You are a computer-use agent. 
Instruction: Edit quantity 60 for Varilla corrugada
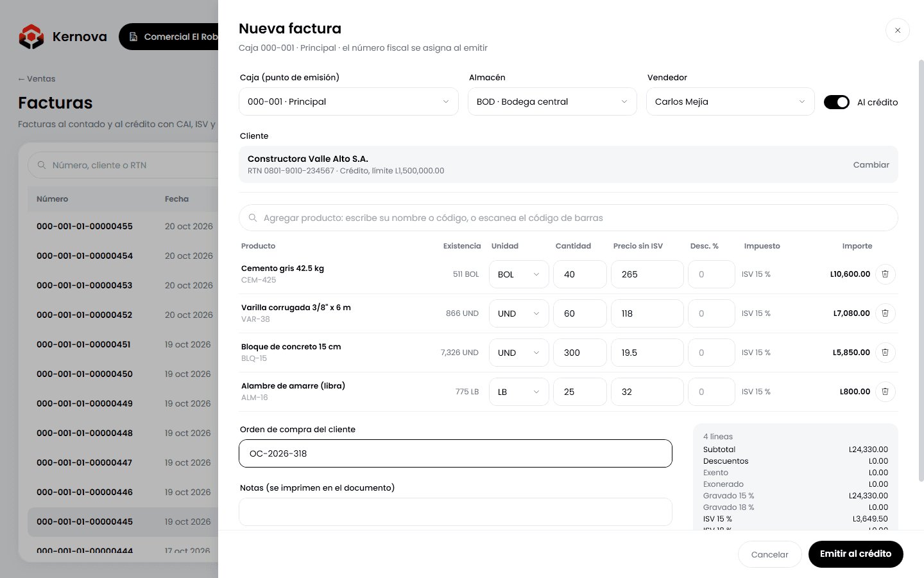(x=580, y=313)
